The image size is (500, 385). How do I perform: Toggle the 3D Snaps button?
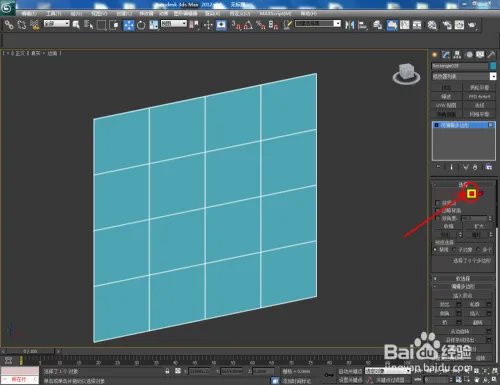[x=236, y=25]
